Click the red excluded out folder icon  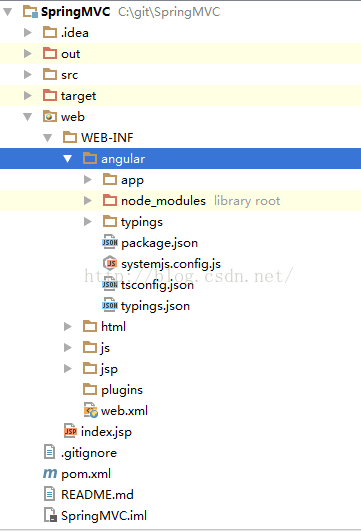(50, 54)
